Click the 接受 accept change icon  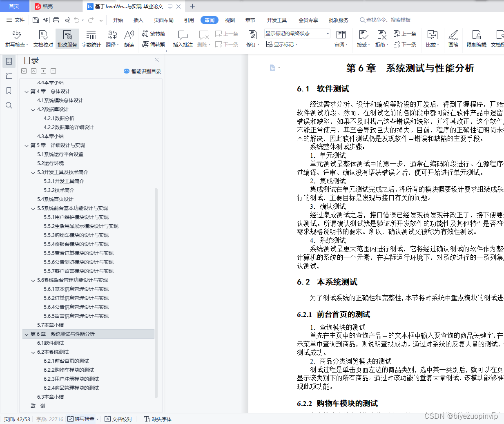363,35
